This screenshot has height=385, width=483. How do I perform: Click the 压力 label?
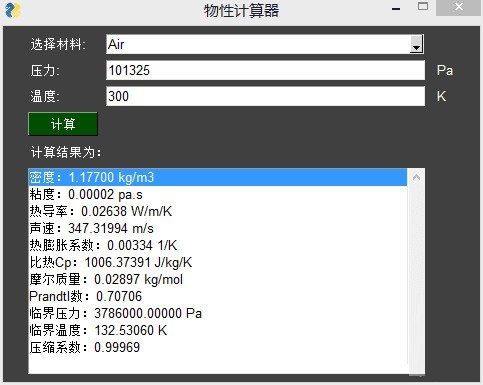click(x=45, y=71)
